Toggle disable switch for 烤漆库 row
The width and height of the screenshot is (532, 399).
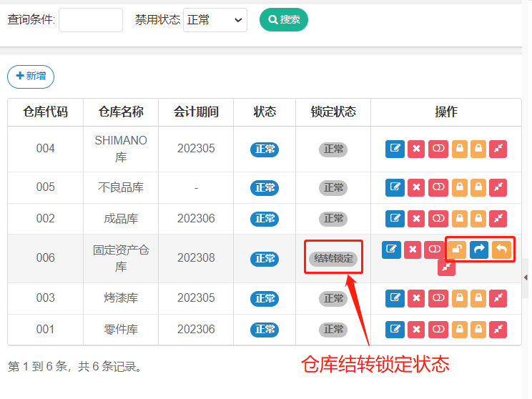coord(438,298)
